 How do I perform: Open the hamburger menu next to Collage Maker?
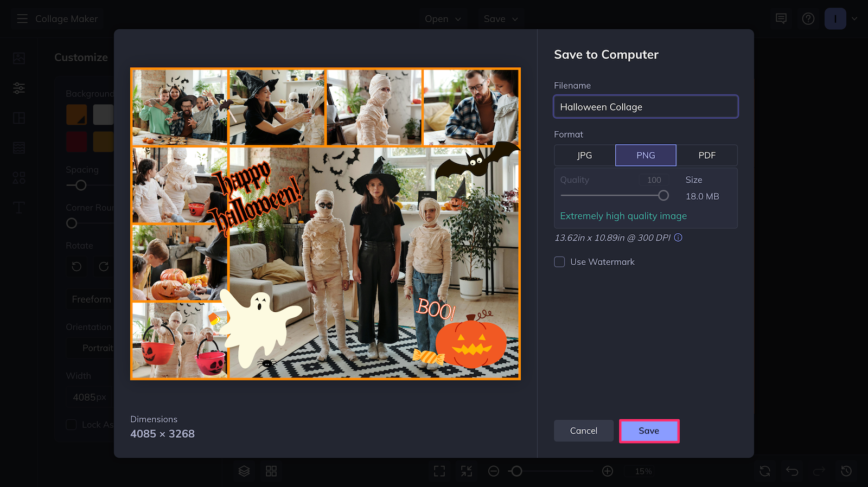(x=22, y=19)
